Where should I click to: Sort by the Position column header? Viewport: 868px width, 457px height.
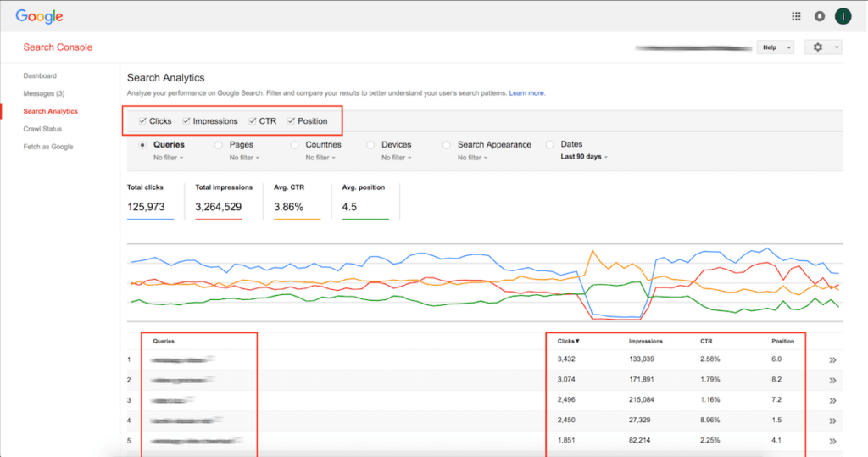coord(782,341)
